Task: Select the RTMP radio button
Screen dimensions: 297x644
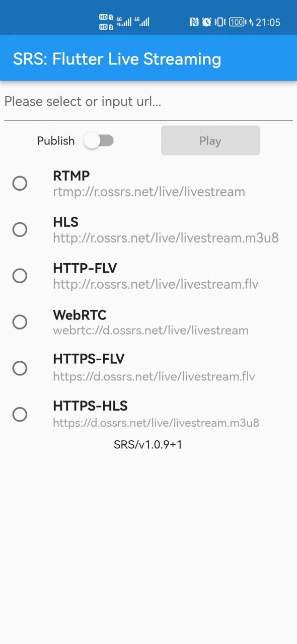Action: tap(20, 183)
